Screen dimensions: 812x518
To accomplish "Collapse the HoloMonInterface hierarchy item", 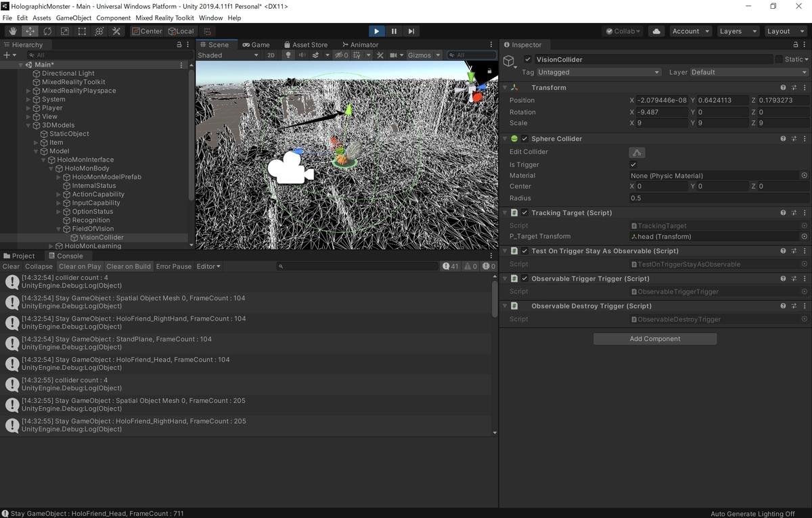I will [43, 159].
